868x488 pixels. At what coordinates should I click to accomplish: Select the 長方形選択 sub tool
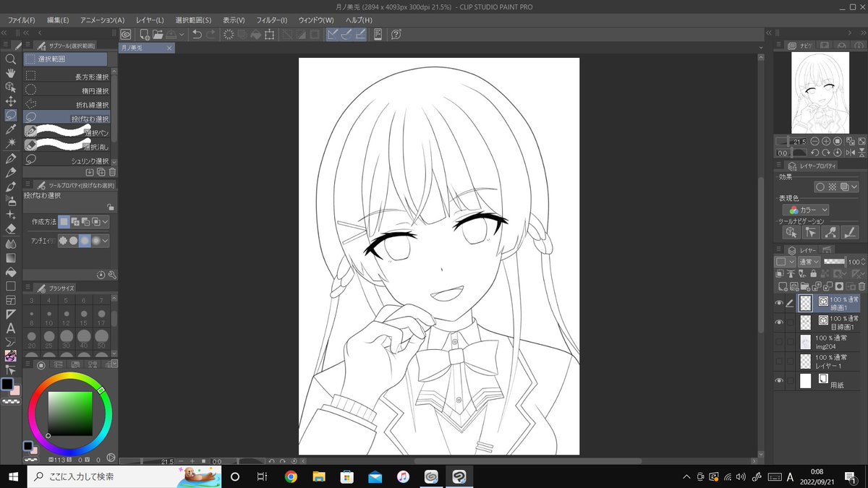67,77
